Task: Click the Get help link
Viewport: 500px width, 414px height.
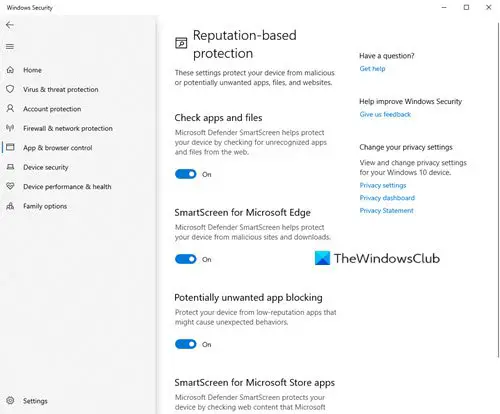Action: [x=372, y=69]
